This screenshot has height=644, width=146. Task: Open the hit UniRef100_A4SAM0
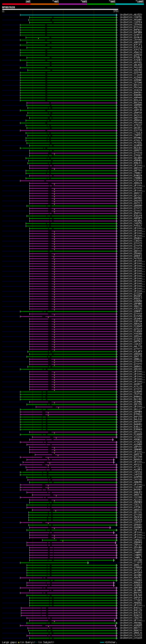click(x=131, y=20)
